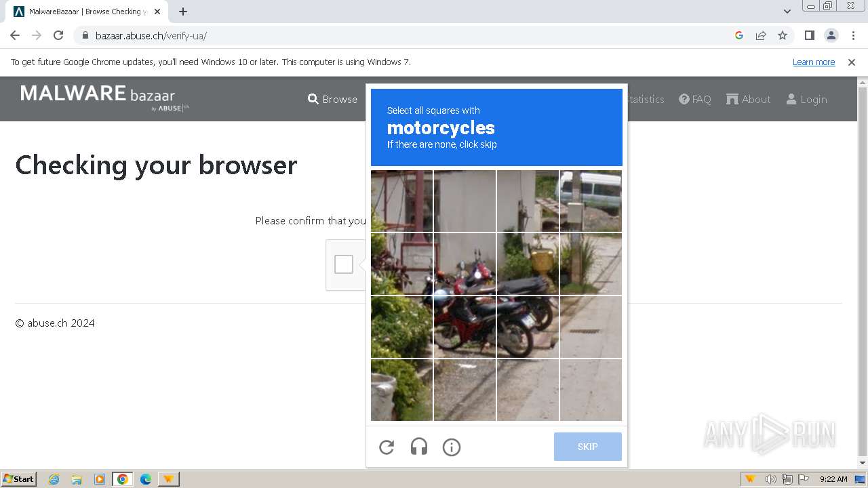Bookmark this page with the star
Viewport: 868px width, 488px height.
coord(783,35)
